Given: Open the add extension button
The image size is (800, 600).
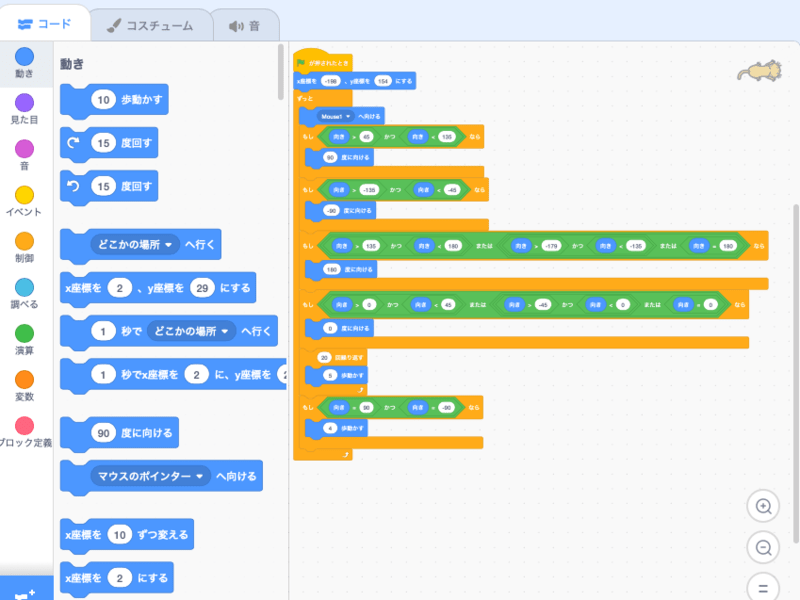Looking at the screenshot, I should pos(25,590).
